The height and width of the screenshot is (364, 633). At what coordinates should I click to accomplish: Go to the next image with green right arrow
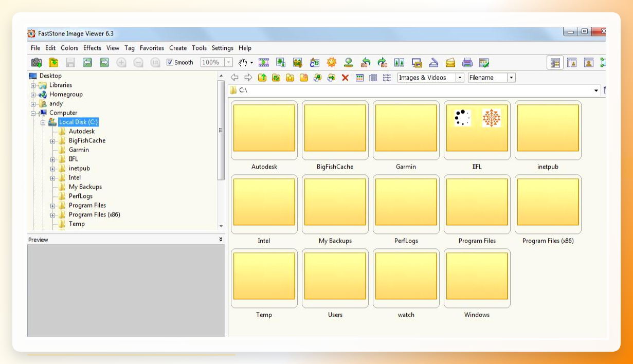coord(104,63)
